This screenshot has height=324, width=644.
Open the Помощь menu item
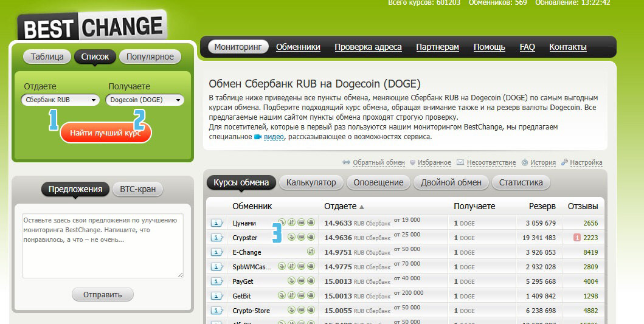(489, 47)
